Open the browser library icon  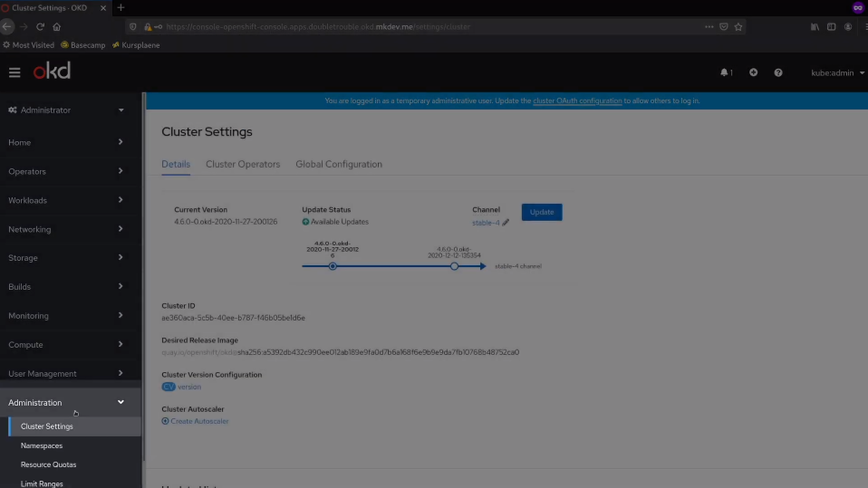pyautogui.click(x=815, y=26)
